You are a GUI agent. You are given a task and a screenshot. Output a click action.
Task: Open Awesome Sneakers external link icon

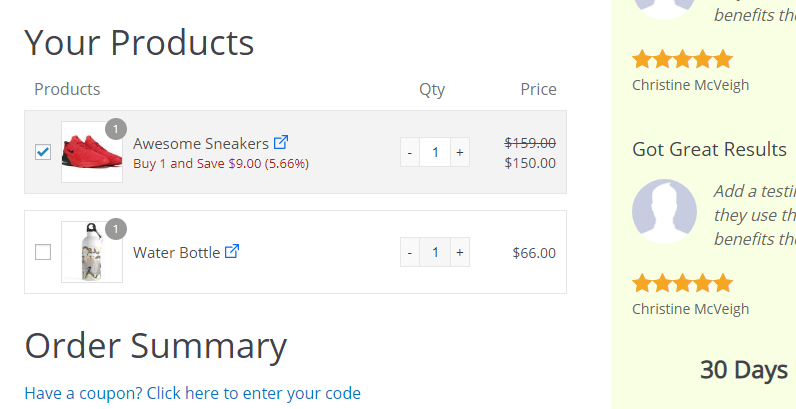(x=281, y=143)
